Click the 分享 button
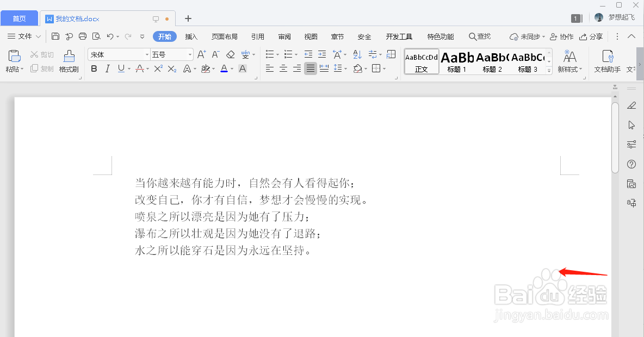The height and width of the screenshot is (337, 644). click(591, 36)
